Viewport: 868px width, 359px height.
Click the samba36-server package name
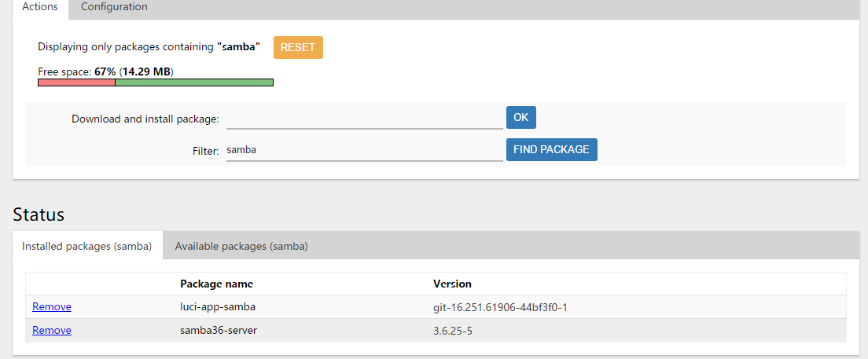219,331
